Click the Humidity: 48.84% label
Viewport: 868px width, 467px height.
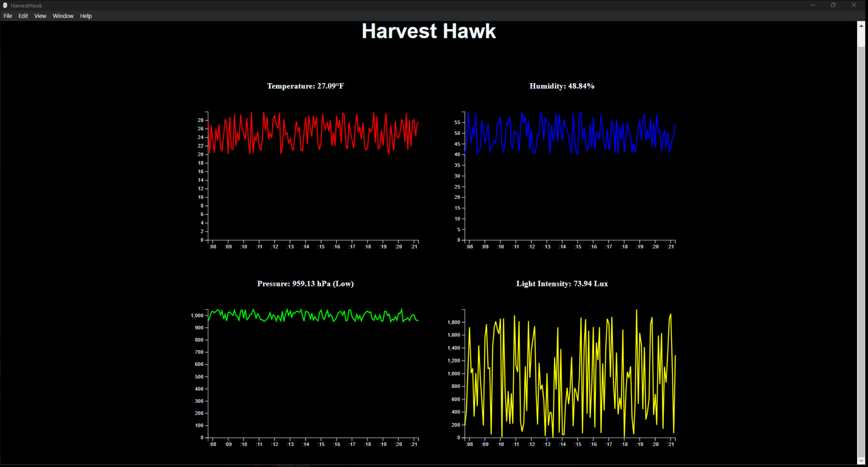pos(561,86)
